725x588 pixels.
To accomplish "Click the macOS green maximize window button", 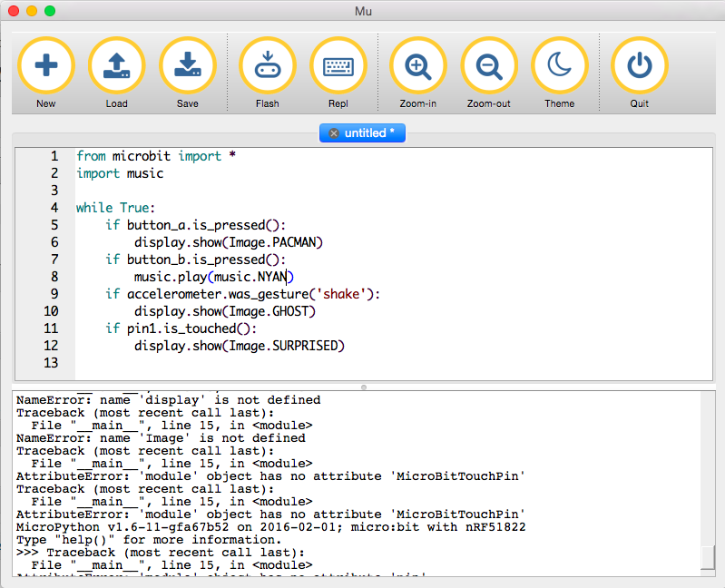I will [50, 11].
